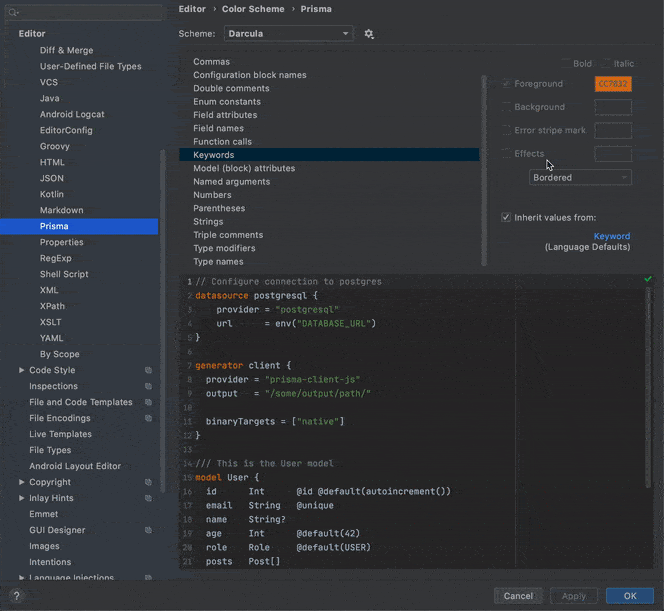Click project-level icon beside File Encodings
The width and height of the screenshot is (664, 611).
(148, 418)
